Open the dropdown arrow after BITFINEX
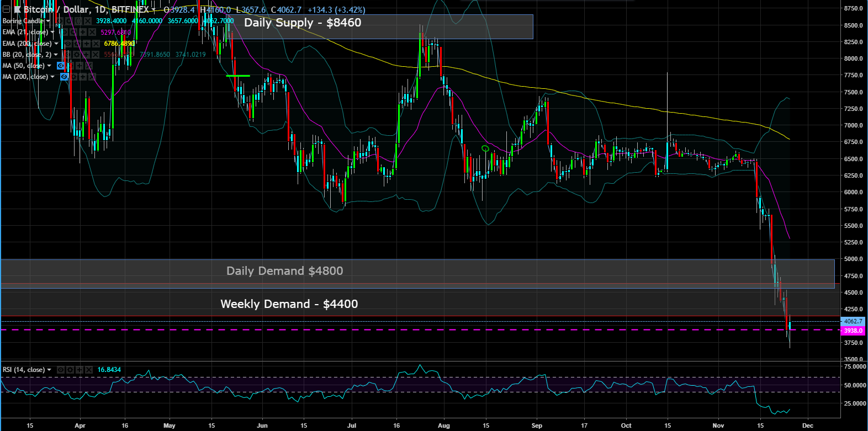 coord(154,10)
